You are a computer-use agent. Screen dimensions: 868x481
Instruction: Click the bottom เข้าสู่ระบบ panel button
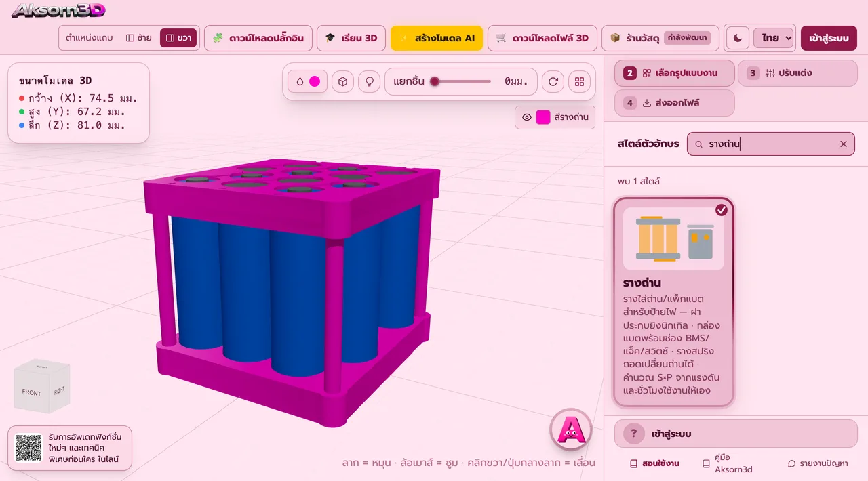click(736, 434)
